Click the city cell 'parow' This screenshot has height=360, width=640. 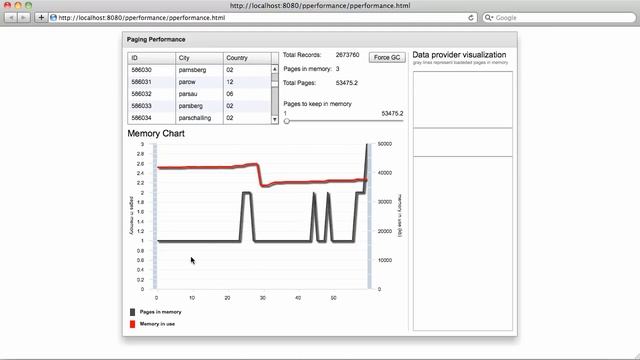pyautogui.click(x=187, y=82)
